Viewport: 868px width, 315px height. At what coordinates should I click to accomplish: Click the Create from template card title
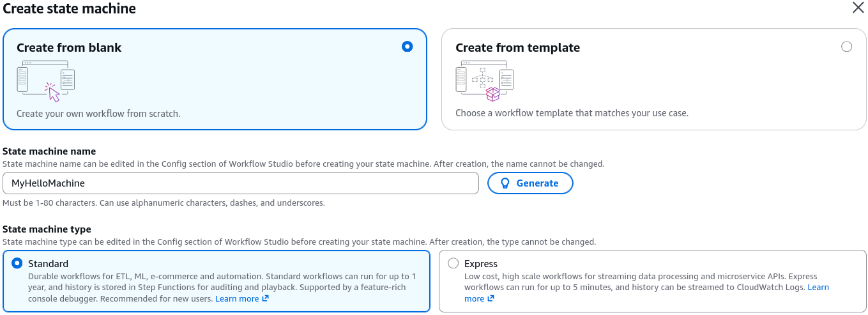coord(517,48)
